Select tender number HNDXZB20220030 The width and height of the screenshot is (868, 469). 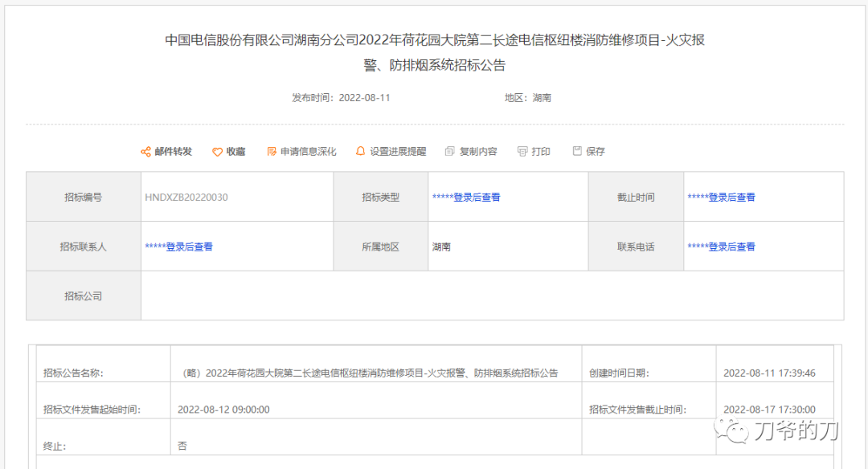pyautogui.click(x=186, y=198)
